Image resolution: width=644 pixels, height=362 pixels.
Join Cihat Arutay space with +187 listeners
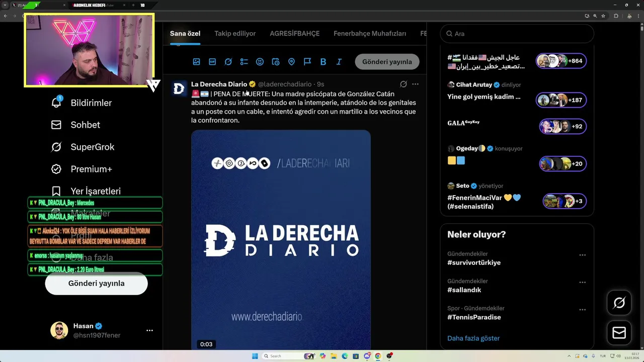(561, 100)
